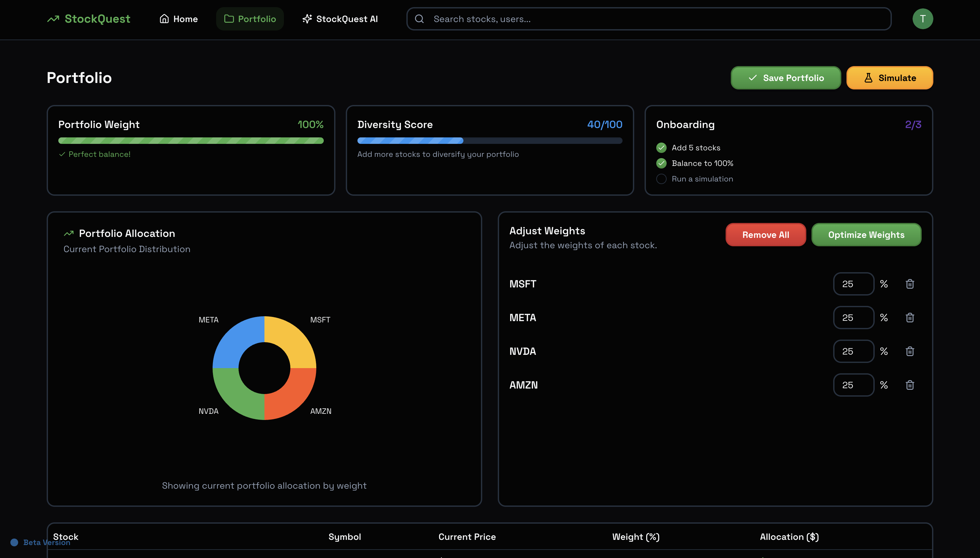Click the Weight (%) column header

point(636,537)
